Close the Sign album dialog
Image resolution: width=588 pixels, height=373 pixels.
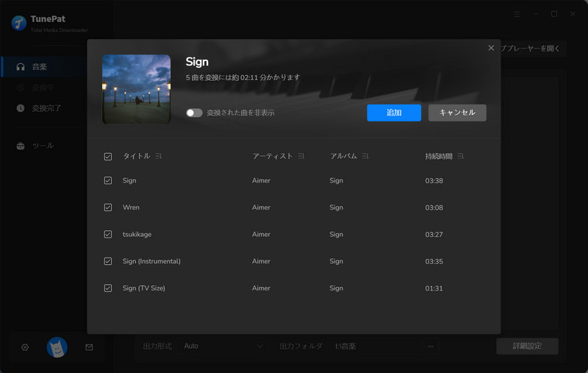(491, 48)
